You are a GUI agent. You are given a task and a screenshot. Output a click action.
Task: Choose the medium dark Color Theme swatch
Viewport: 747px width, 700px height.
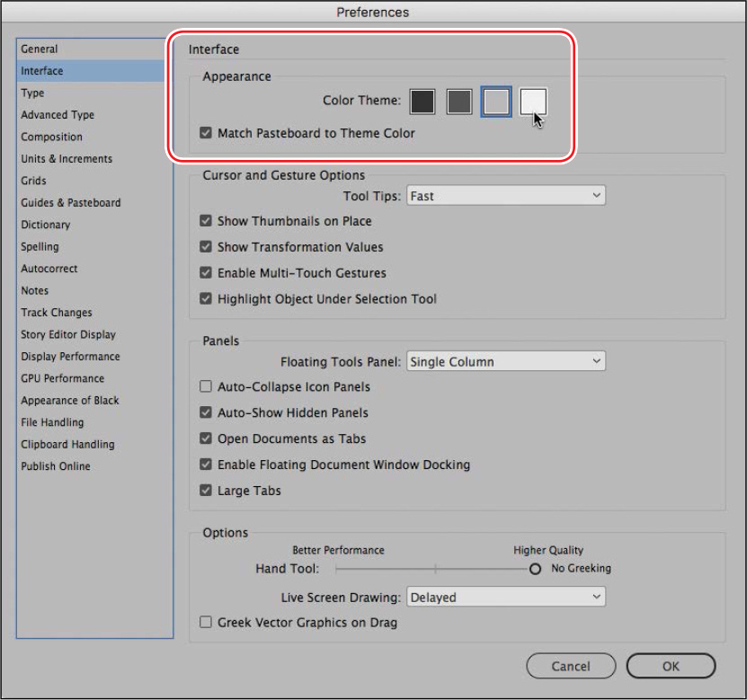[x=459, y=102]
